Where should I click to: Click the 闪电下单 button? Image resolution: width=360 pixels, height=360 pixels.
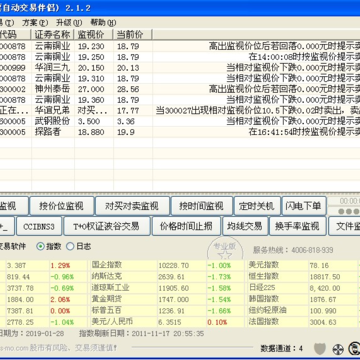(x=303, y=206)
